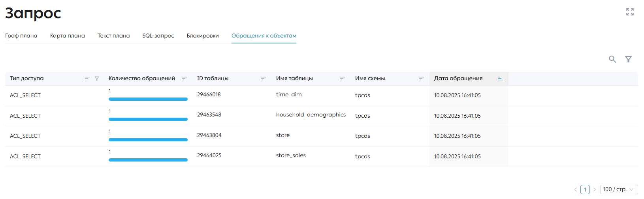Click table ID 29463804
The height and width of the screenshot is (199, 644).
pos(209,135)
